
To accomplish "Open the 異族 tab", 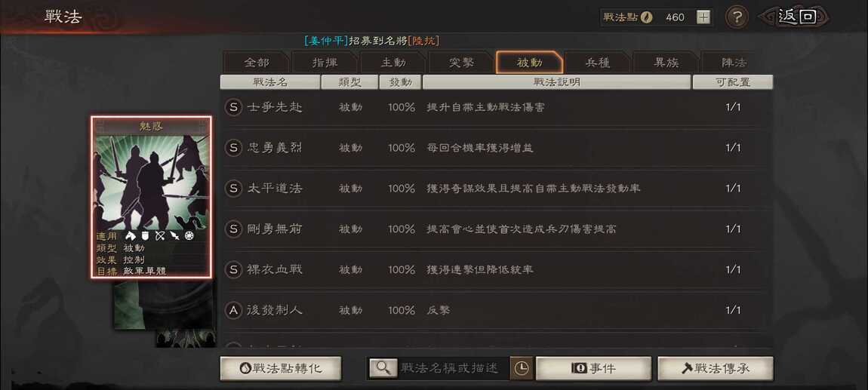I will [x=666, y=63].
